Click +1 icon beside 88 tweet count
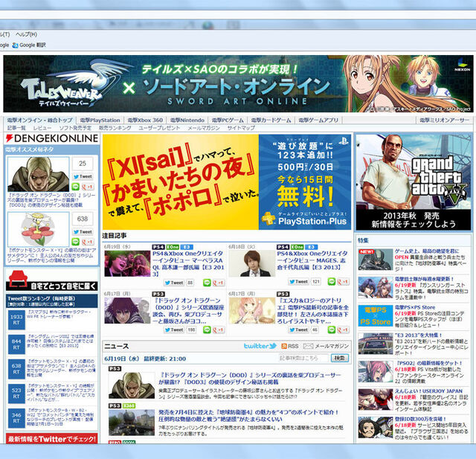Screen dimensions: 476x459 tap(219, 283)
